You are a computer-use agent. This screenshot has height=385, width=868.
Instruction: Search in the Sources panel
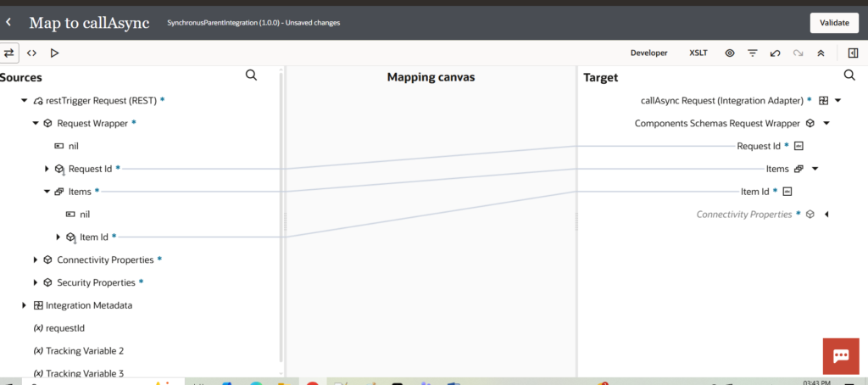(251, 75)
